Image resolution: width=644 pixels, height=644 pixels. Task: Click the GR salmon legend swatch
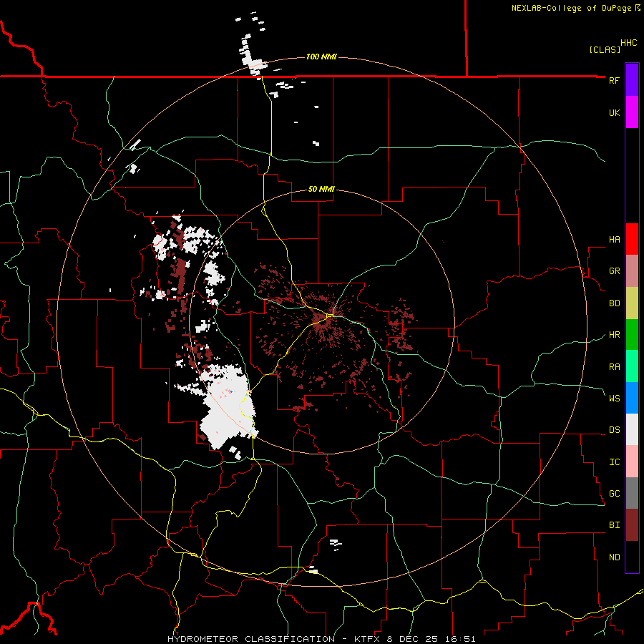click(x=632, y=271)
